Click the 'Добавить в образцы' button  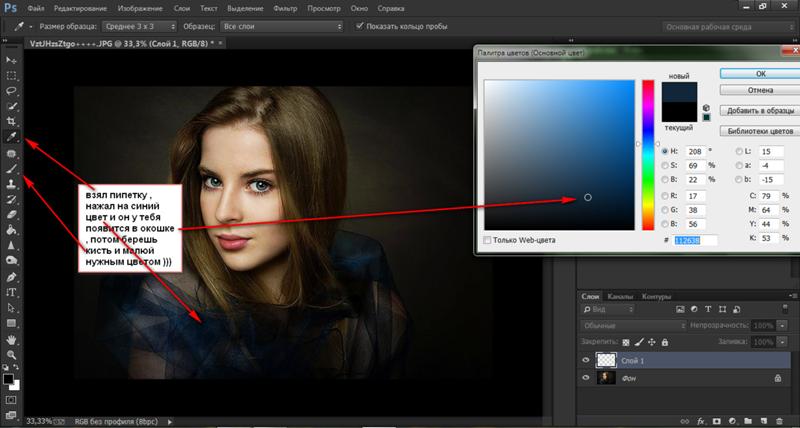tap(759, 109)
